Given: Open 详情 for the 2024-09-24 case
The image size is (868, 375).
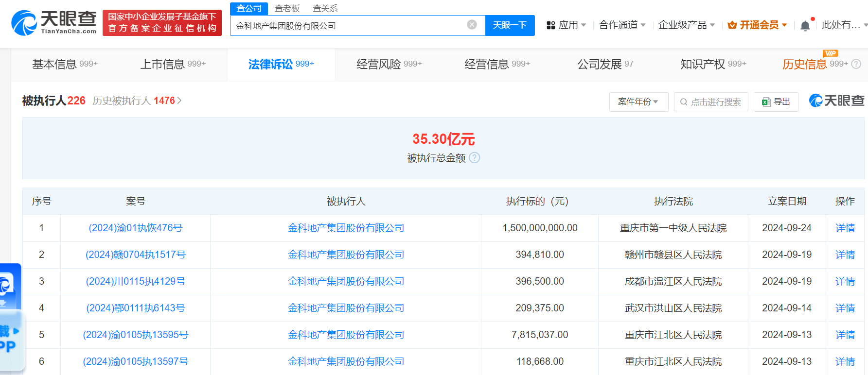Looking at the screenshot, I should [x=845, y=228].
